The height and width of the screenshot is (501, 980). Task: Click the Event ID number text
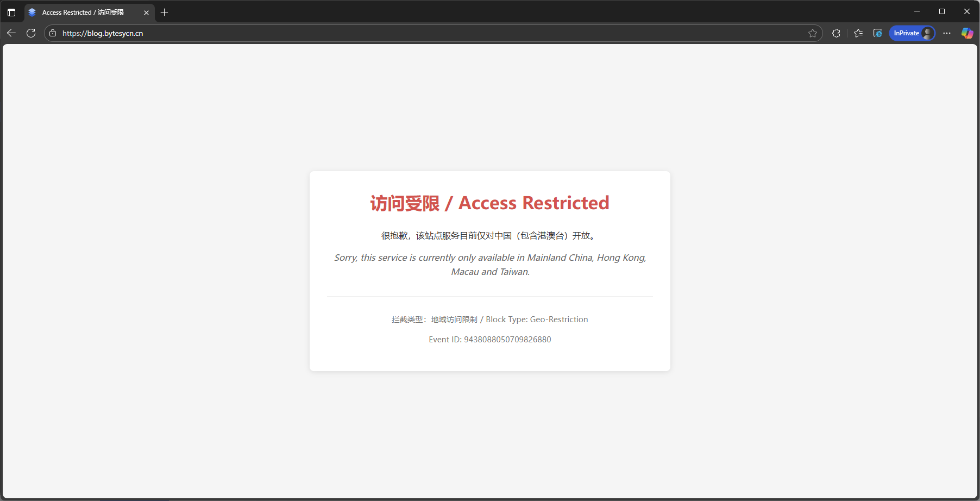(x=490, y=340)
